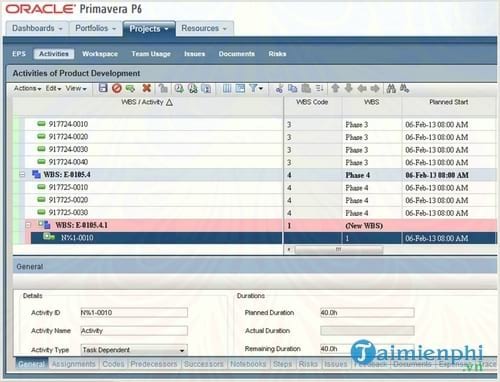Click the red X delete icon
Screen dimensions: 500x382
click(x=146, y=88)
